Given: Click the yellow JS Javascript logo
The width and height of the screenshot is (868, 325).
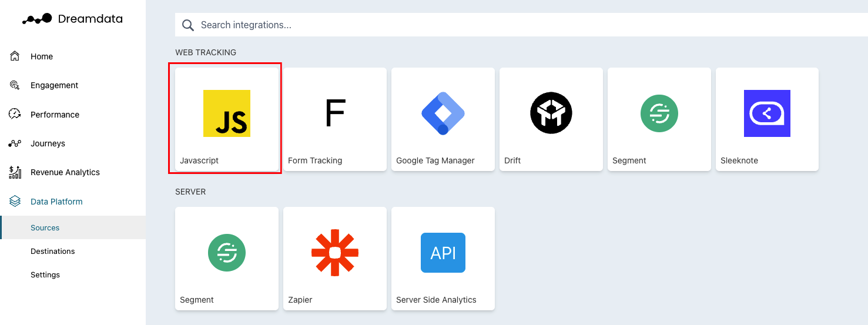Looking at the screenshot, I should [227, 113].
